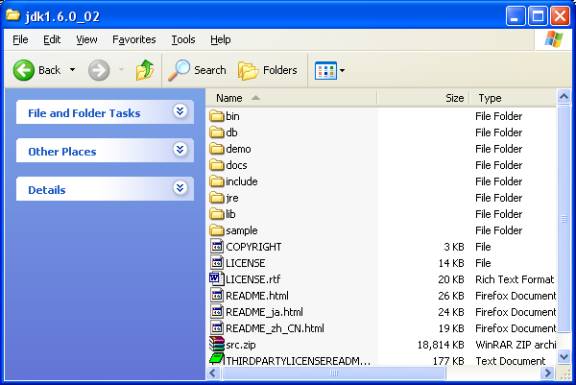Open the Tools menu
The width and height of the screenshot is (576, 385).
coord(183,39)
